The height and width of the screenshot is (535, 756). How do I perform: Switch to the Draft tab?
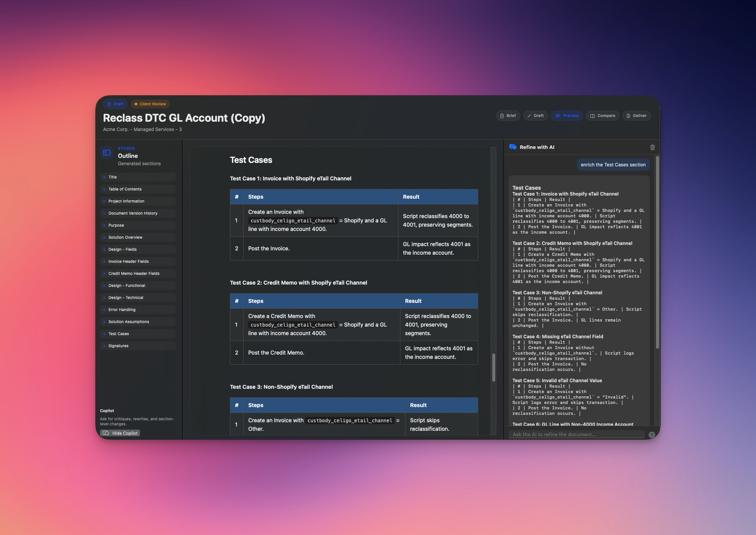click(x=535, y=115)
